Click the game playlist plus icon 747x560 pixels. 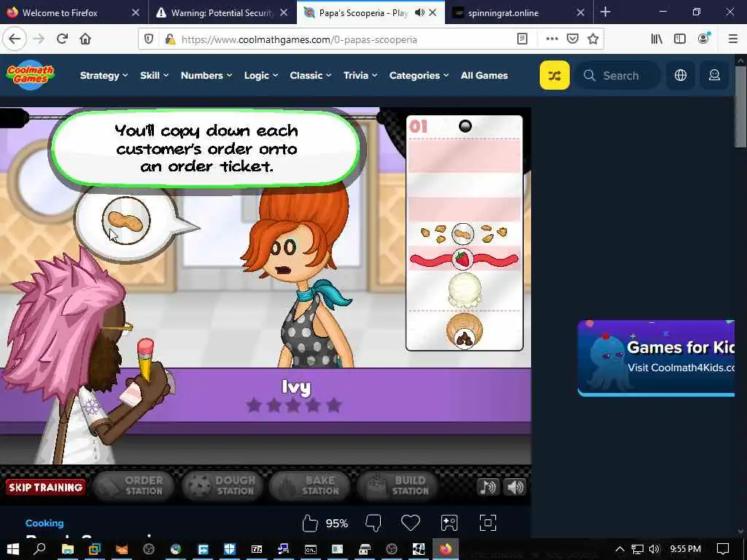click(x=449, y=523)
